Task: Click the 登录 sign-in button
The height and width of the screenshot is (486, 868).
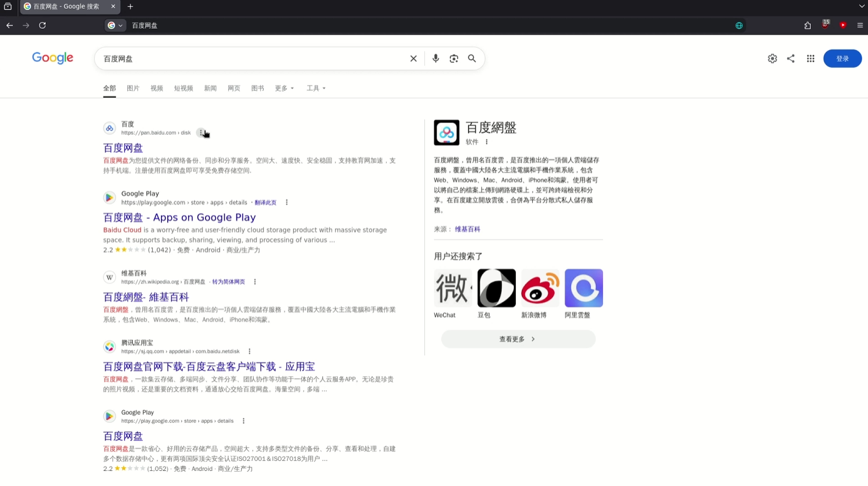Action: pos(842,58)
